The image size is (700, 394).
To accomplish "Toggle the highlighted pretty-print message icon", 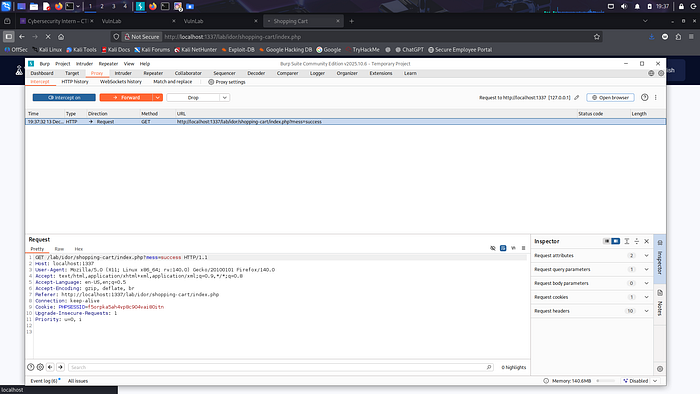I will 503,248.
